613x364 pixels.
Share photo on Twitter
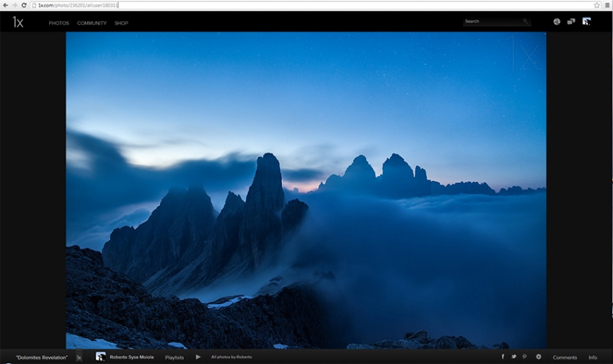click(x=513, y=357)
